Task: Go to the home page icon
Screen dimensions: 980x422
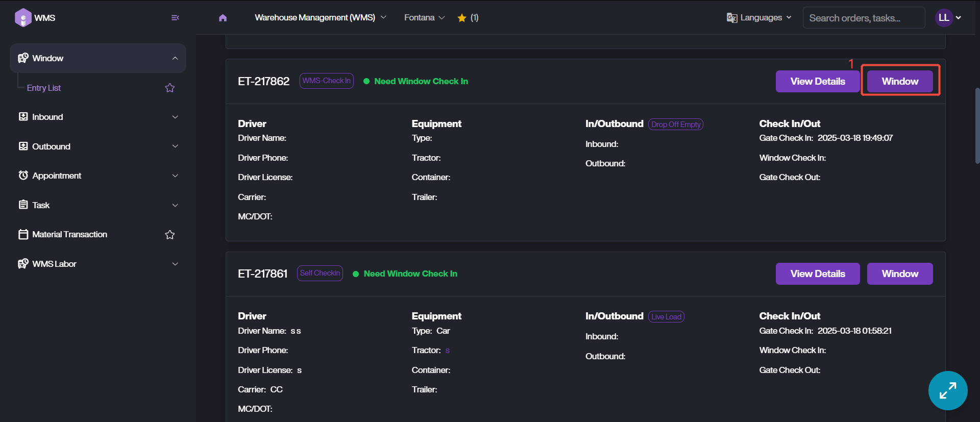Action: click(223, 18)
